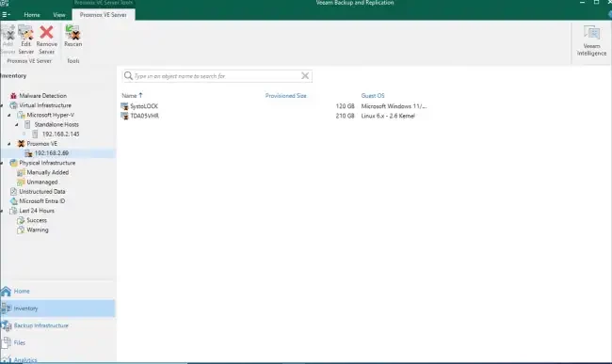Sort by the Provisioned Size column
Screen dimensions: 612x364
[285, 96]
